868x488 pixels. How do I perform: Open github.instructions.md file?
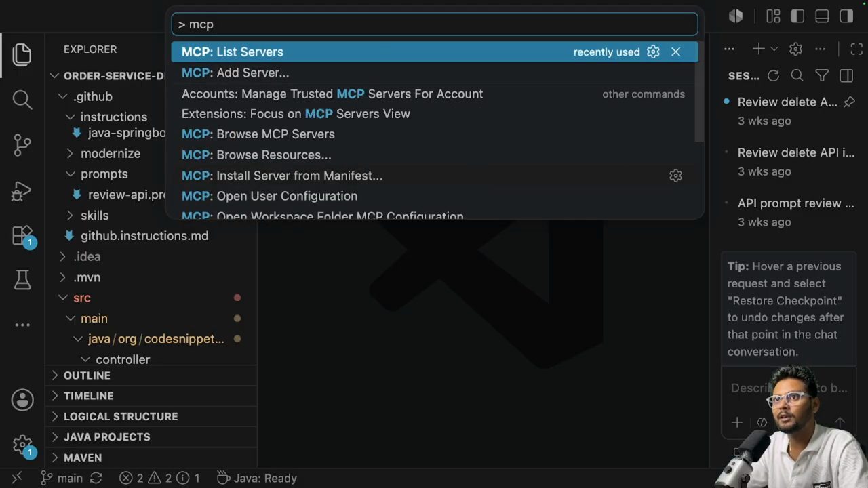click(144, 236)
